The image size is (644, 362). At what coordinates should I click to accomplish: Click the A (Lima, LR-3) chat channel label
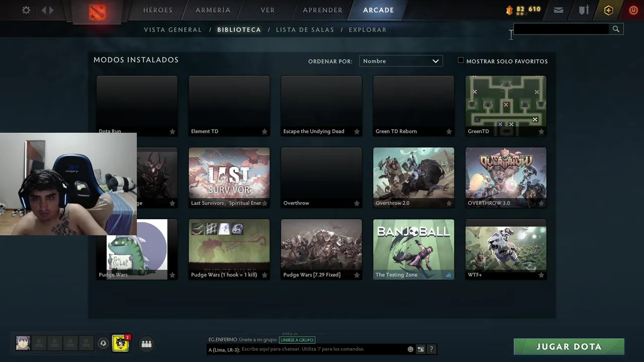pos(224,349)
